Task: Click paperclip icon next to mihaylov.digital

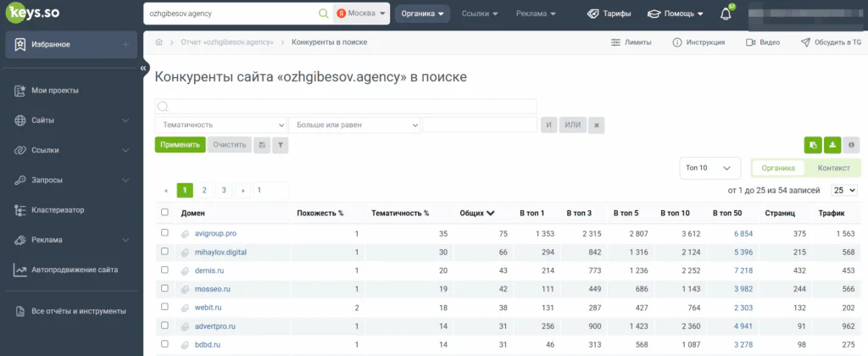Action: click(x=186, y=253)
